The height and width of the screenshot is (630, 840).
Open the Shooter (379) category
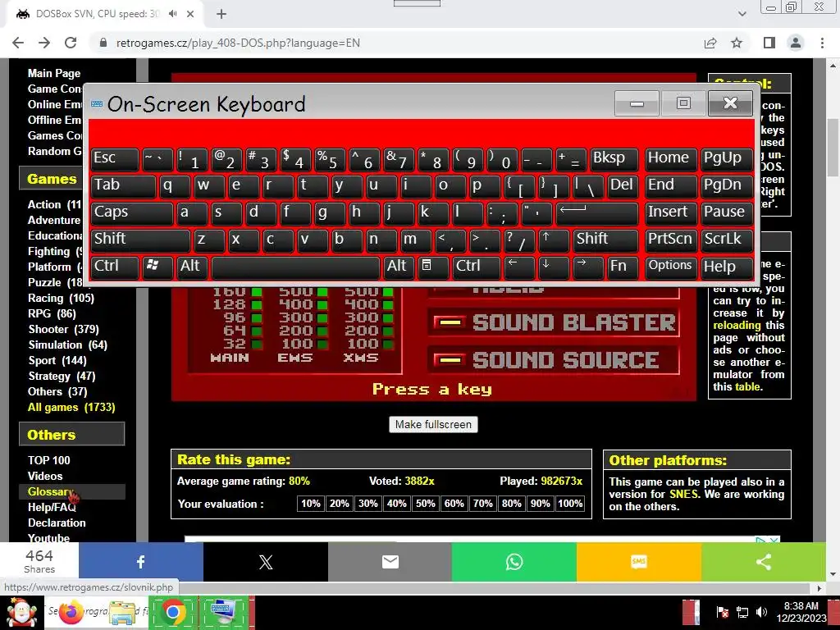click(x=63, y=330)
